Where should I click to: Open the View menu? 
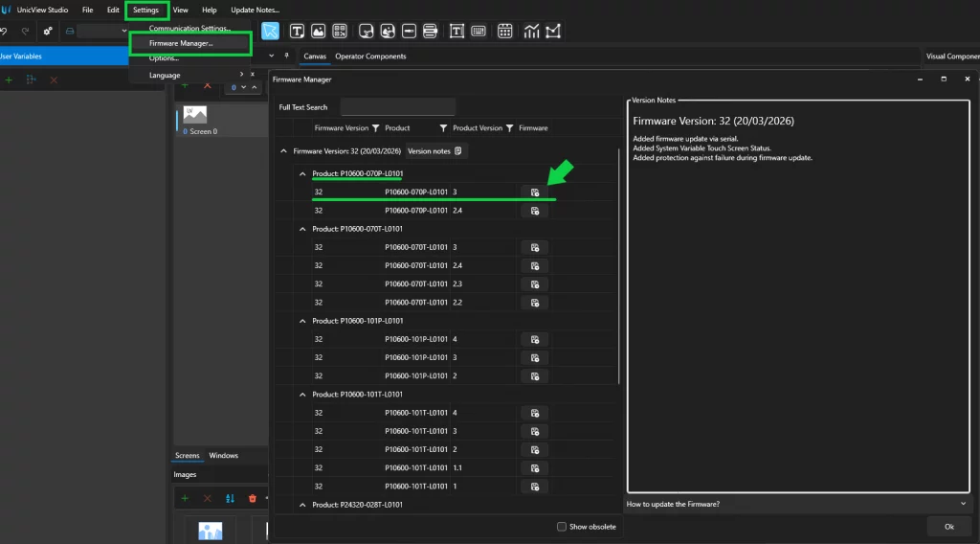click(x=181, y=10)
